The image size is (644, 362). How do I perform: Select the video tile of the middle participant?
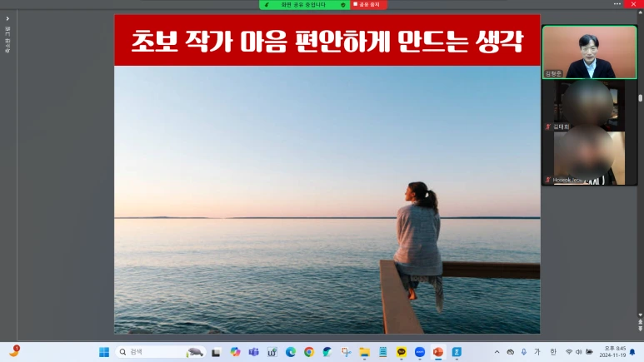589,106
